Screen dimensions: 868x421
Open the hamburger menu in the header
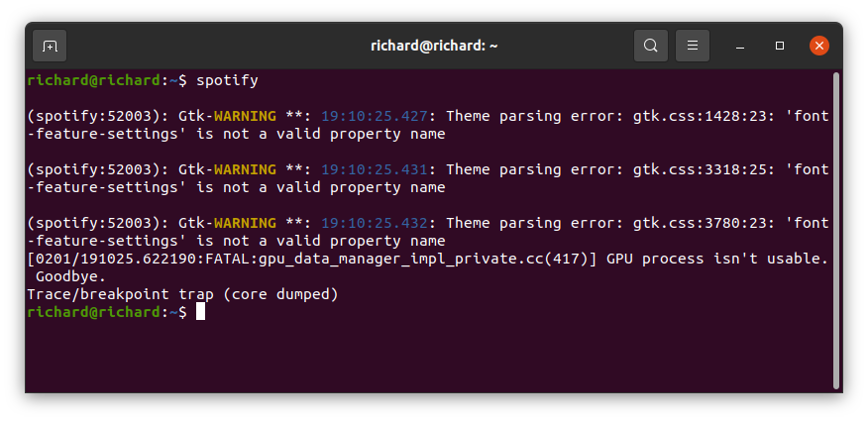693,46
